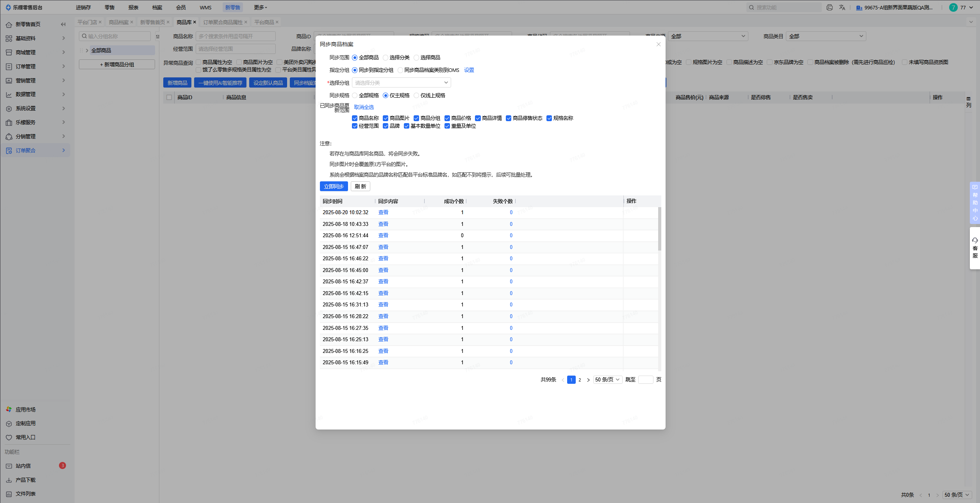Open 商品类目 全部 dropdown

coord(826,36)
